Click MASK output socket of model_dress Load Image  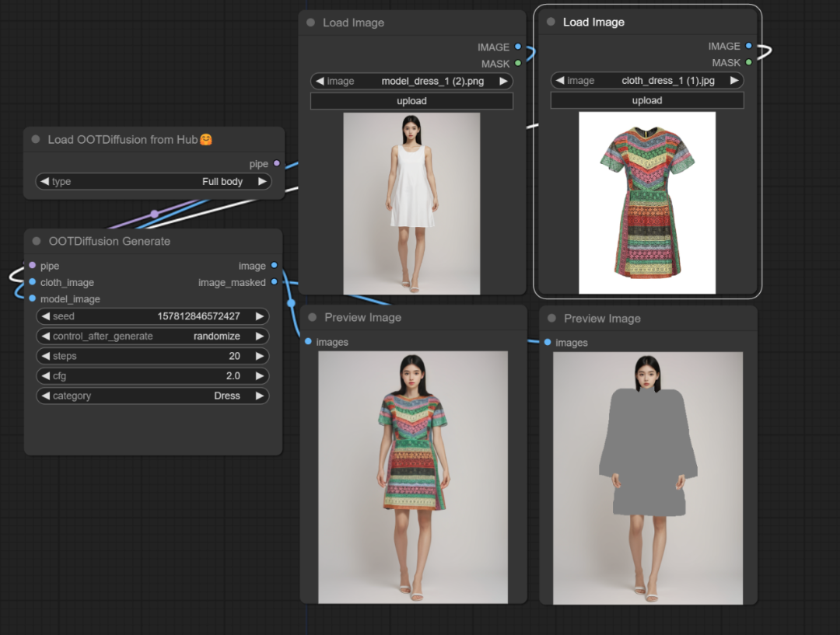(x=518, y=63)
